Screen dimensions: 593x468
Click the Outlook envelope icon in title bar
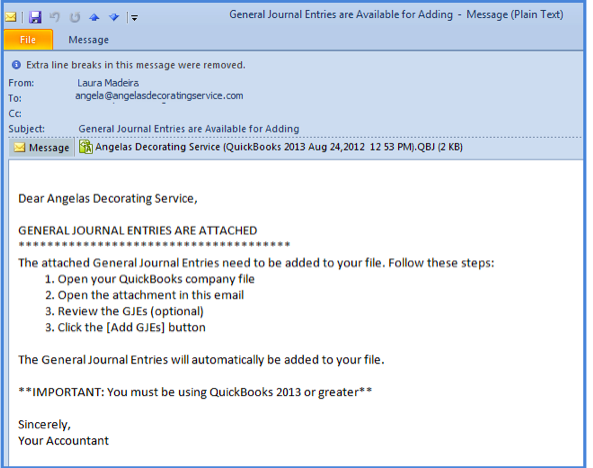click(x=11, y=17)
